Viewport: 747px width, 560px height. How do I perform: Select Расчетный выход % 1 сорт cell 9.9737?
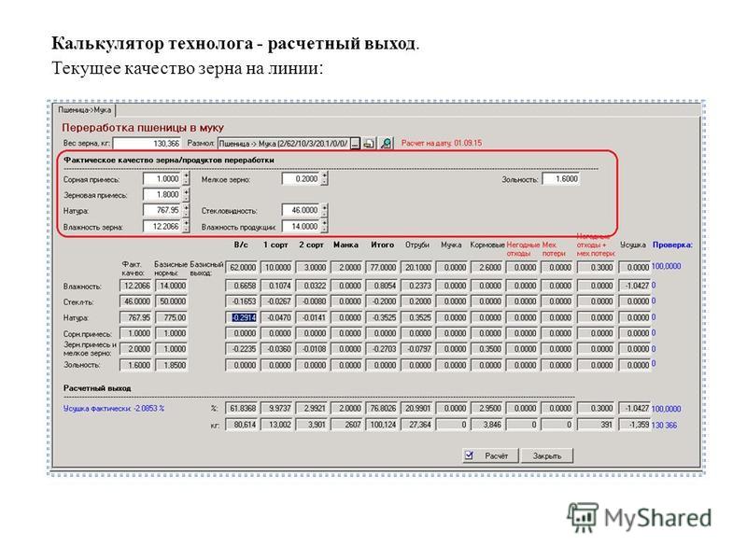click(277, 409)
